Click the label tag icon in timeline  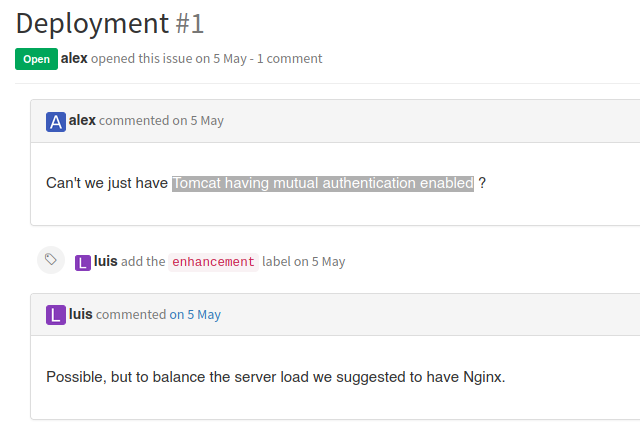50,260
